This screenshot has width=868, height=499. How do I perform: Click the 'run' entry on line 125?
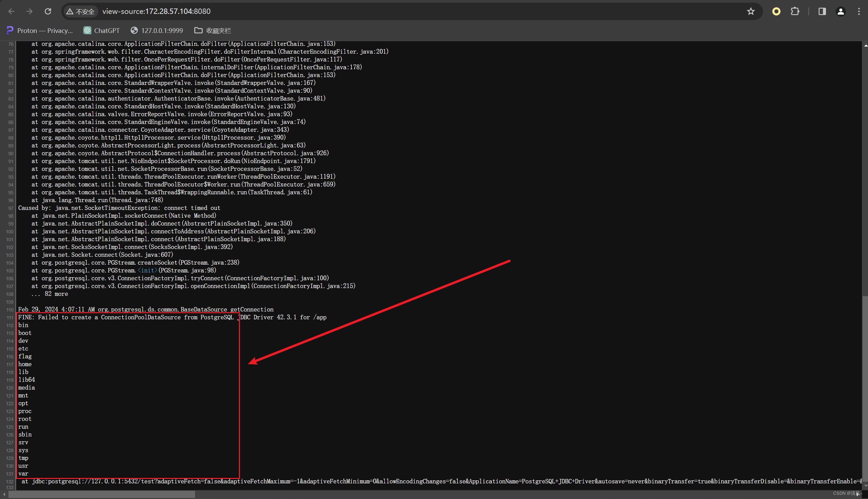click(23, 427)
